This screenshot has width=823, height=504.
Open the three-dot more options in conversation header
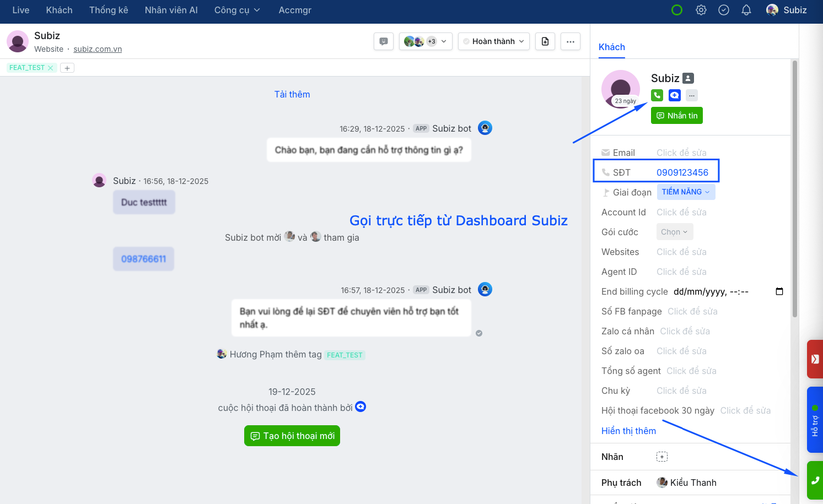pyautogui.click(x=570, y=41)
